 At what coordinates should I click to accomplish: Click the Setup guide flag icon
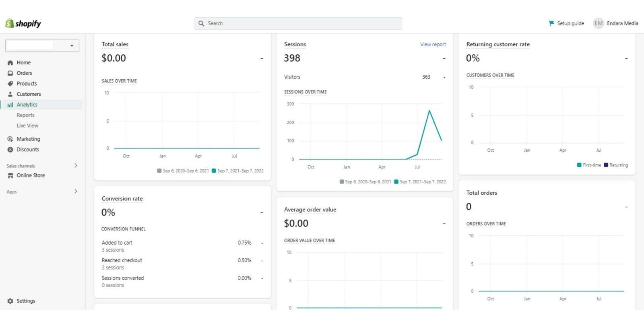[x=551, y=23]
